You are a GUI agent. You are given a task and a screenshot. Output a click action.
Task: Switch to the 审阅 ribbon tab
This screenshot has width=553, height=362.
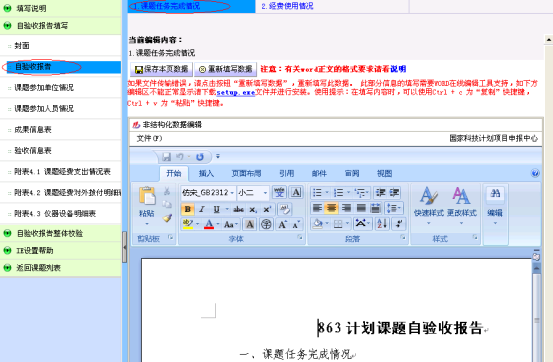(x=352, y=173)
